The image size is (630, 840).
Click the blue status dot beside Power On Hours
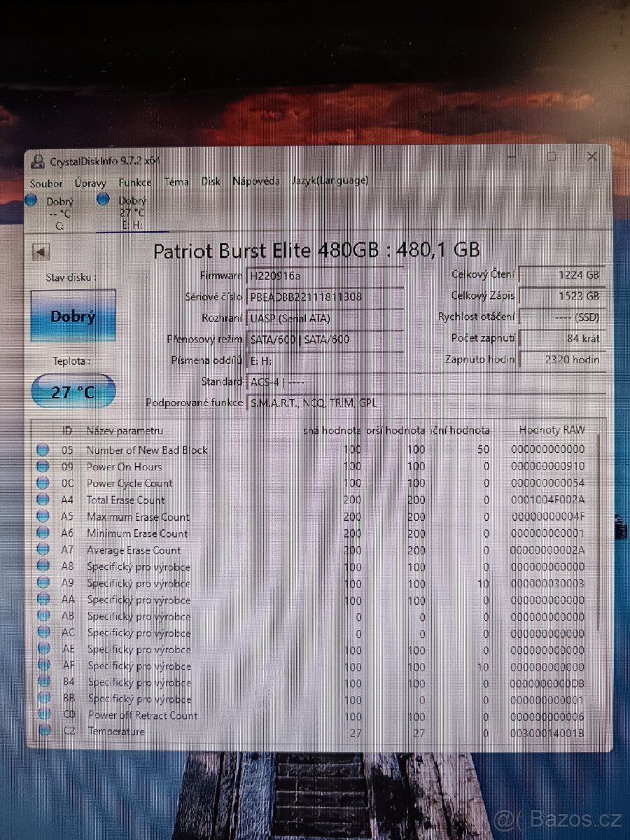44,466
